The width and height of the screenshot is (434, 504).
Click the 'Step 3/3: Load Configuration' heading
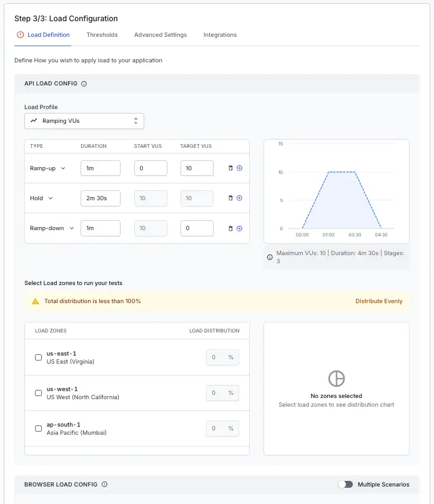coord(66,19)
